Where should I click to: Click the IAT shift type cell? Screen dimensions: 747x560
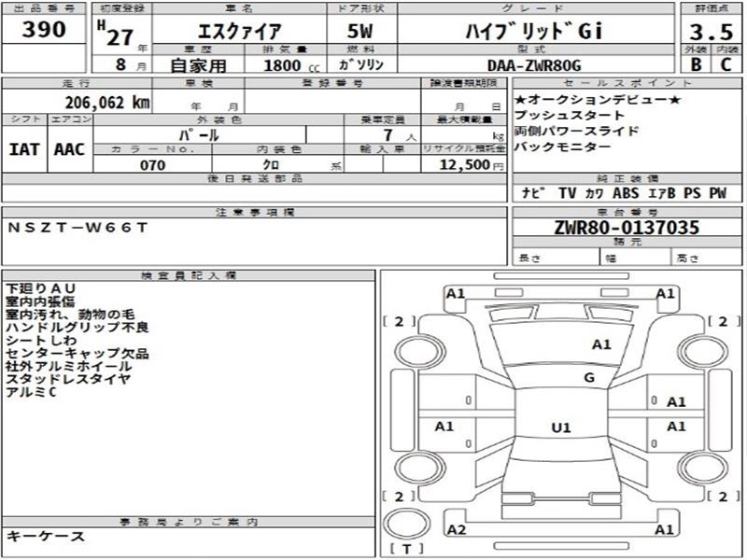pos(24,149)
